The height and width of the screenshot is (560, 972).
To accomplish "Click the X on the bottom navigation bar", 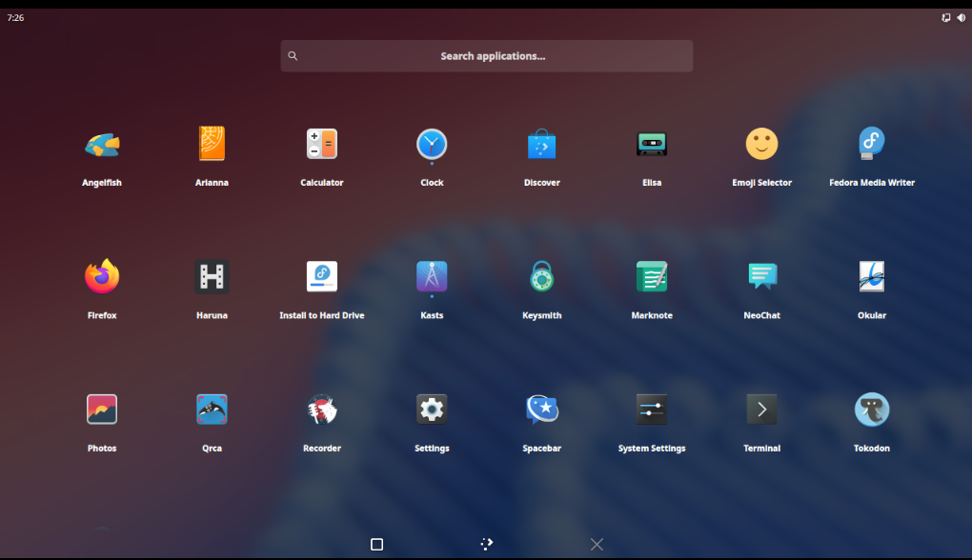I will point(597,544).
